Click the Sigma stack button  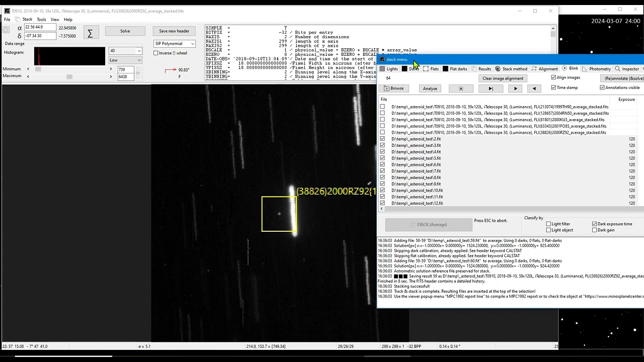90,33
